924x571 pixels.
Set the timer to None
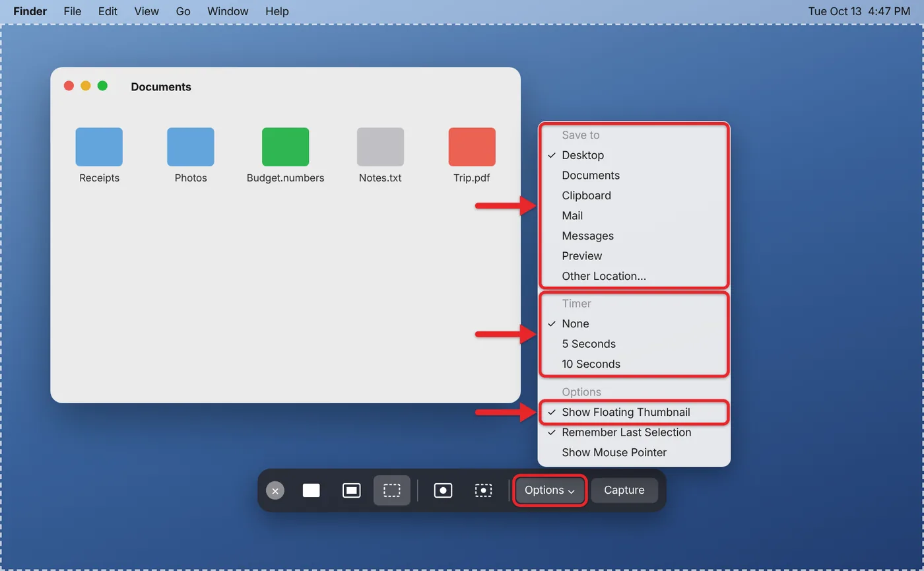(x=634, y=323)
